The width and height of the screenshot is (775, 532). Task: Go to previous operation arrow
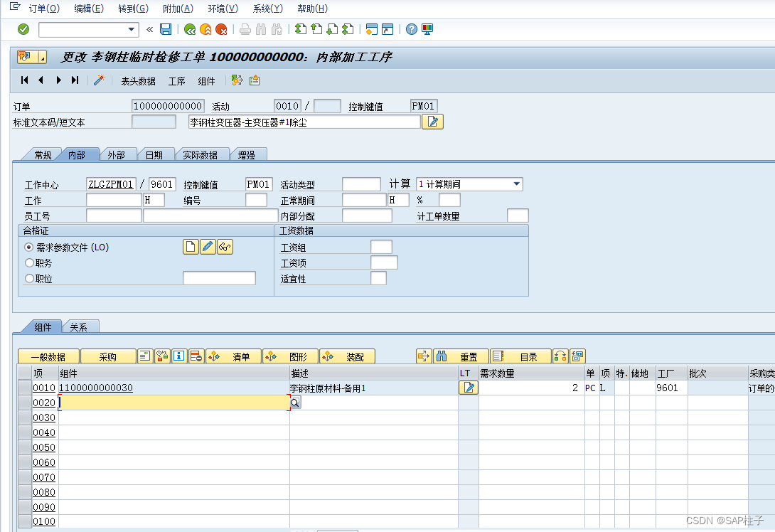pyautogui.click(x=41, y=80)
